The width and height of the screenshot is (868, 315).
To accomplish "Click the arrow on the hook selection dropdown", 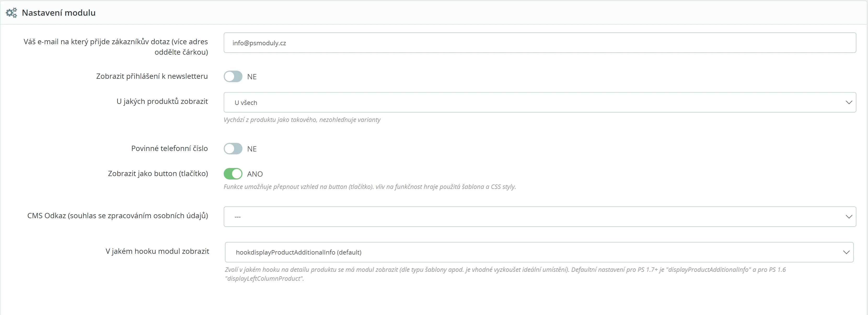I will (846, 252).
